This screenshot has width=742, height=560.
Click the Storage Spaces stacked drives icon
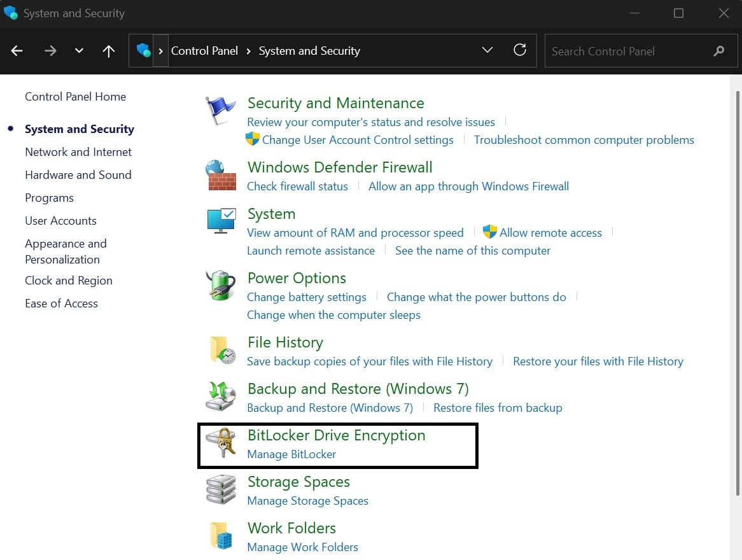coord(221,490)
